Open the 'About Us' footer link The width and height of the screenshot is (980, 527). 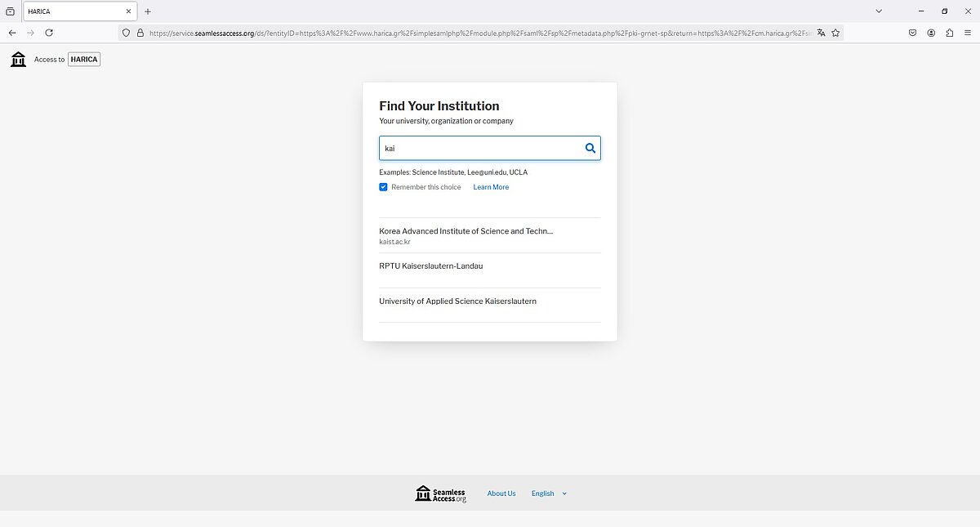point(501,494)
